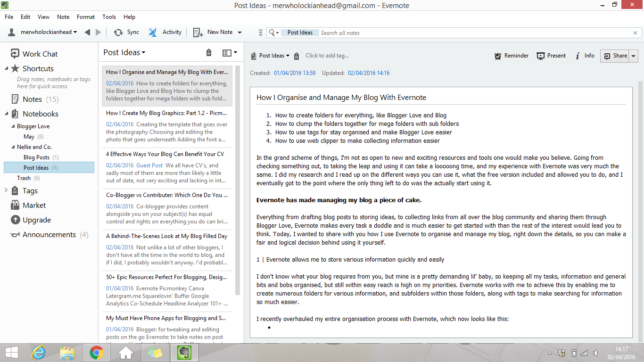
Task: Open note '4 Effective Ways Your Blog Can Benefit Your CV'
Action: 167,168
